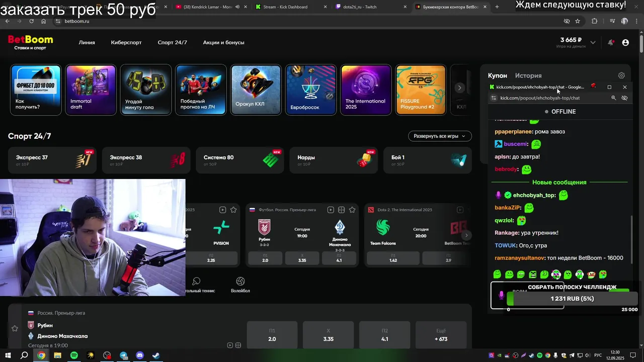
Task: Select П2 4.1 in Премьер-лига list row
Action: 385,335
